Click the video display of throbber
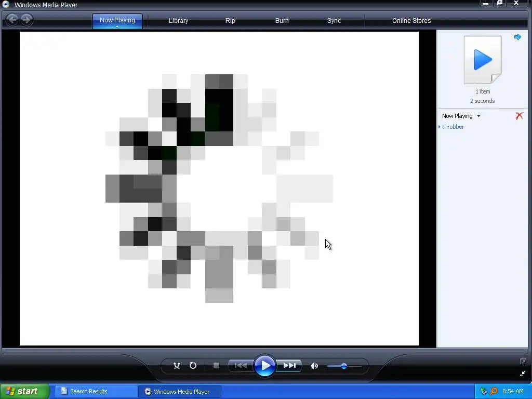The width and height of the screenshot is (532, 399). point(219,189)
